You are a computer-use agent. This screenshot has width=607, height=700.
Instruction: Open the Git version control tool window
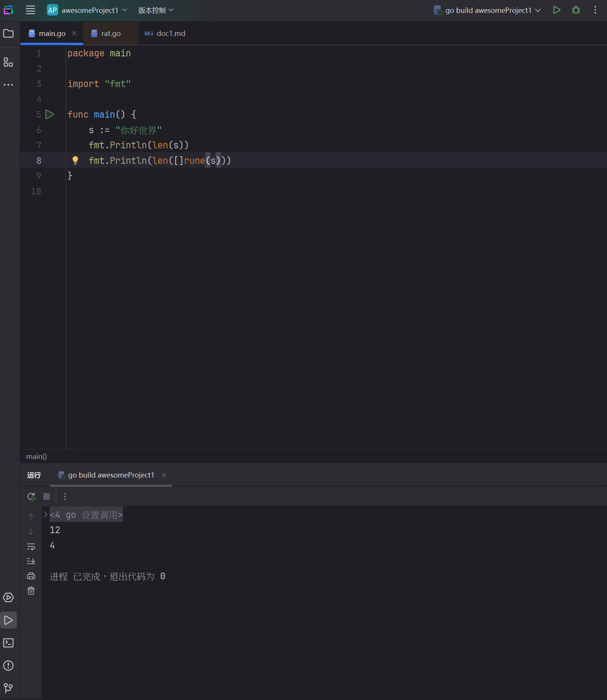[8, 688]
